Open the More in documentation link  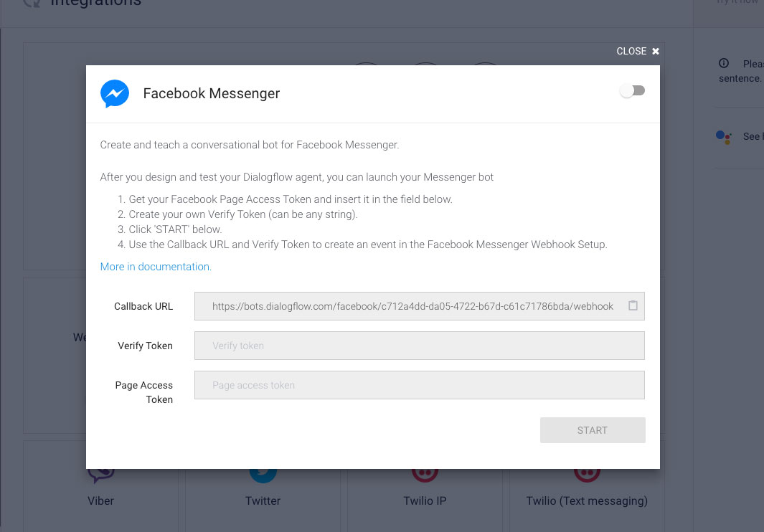pos(156,267)
